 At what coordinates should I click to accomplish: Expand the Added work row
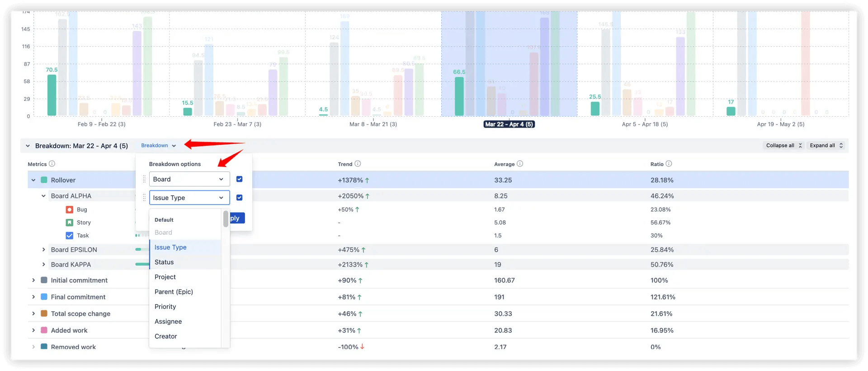33,330
